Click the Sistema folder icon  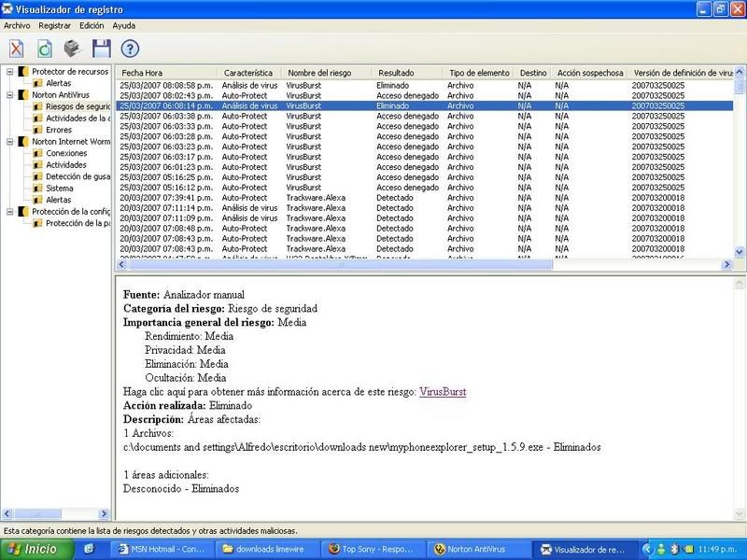pyautogui.click(x=37, y=189)
